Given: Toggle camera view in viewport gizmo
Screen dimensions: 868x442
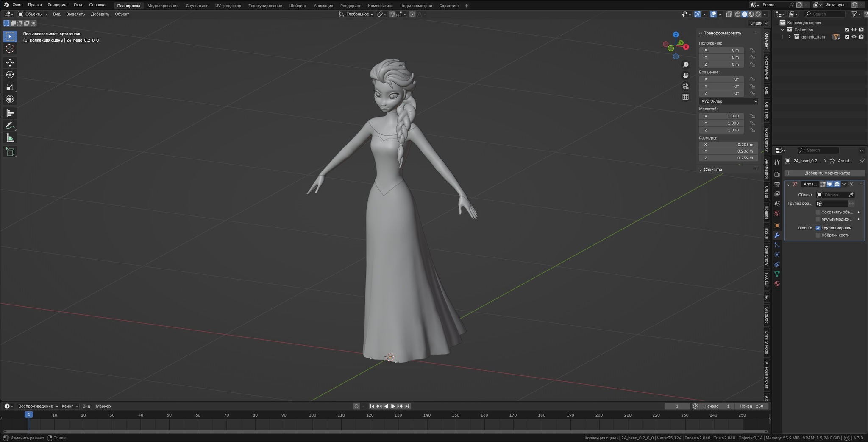Looking at the screenshot, I should (685, 86).
